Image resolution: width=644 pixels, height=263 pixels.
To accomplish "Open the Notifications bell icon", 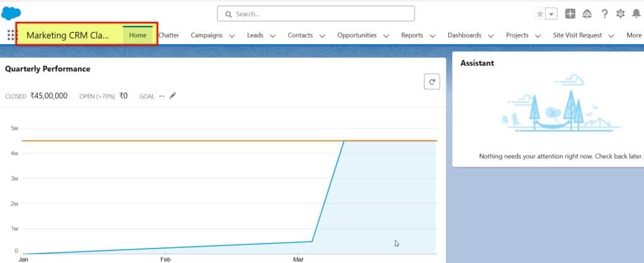I will (x=636, y=14).
